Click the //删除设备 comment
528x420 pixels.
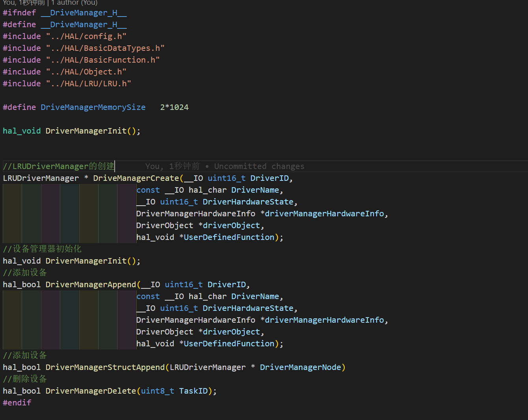pyautogui.click(x=25, y=379)
